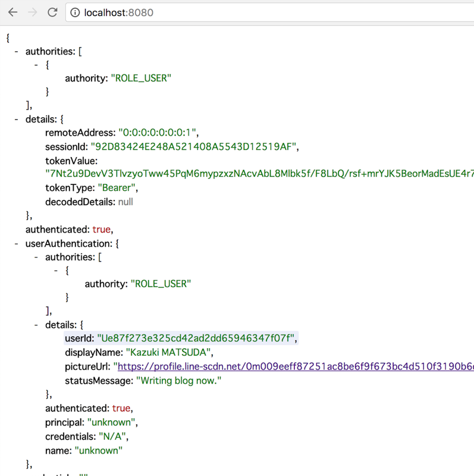Click authenticated true inside userAuthentication
The height and width of the screenshot is (476, 474).
121,408
